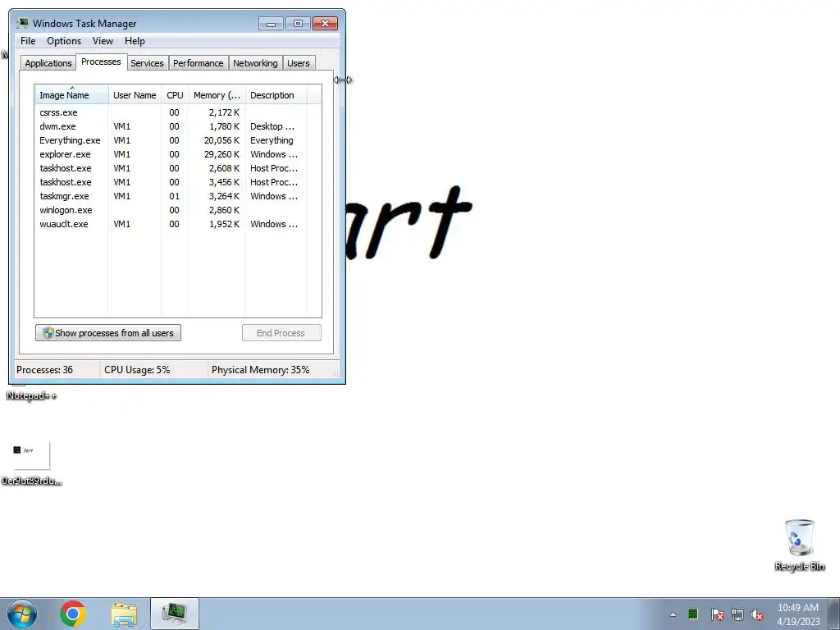Select the explorer.exe process
The height and width of the screenshot is (630, 840).
(178, 154)
